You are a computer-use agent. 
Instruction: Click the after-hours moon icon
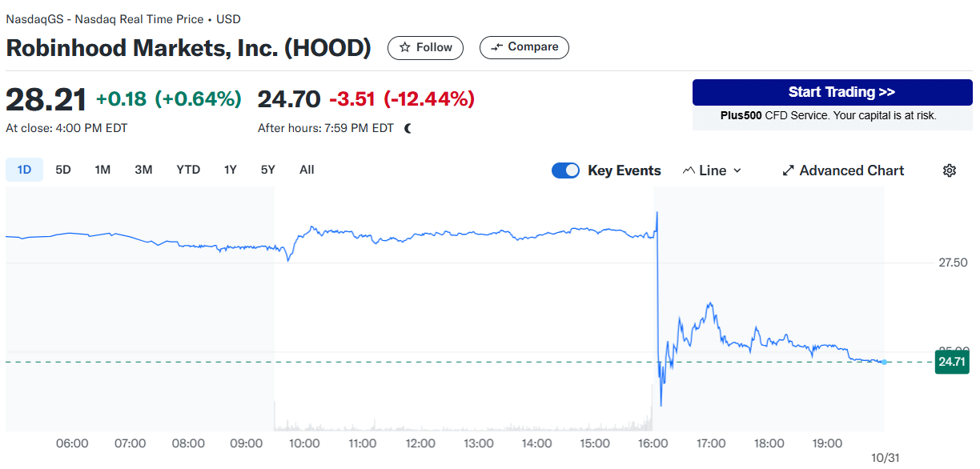pos(408,128)
